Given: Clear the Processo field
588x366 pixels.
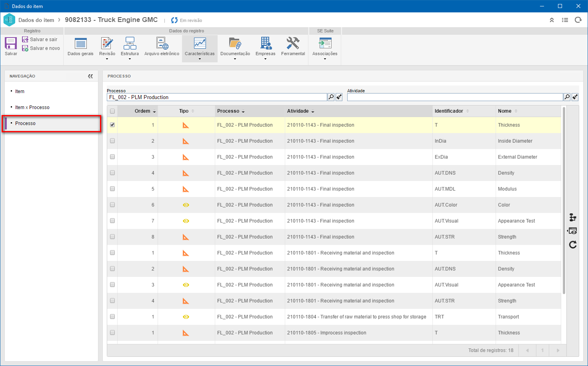Looking at the screenshot, I should point(339,97).
